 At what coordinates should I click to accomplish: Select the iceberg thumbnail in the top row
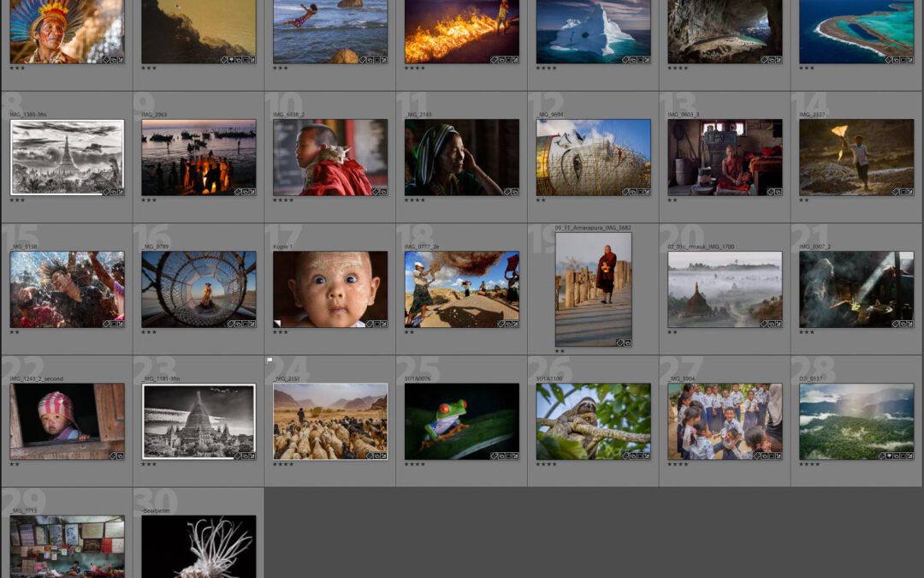(x=594, y=32)
